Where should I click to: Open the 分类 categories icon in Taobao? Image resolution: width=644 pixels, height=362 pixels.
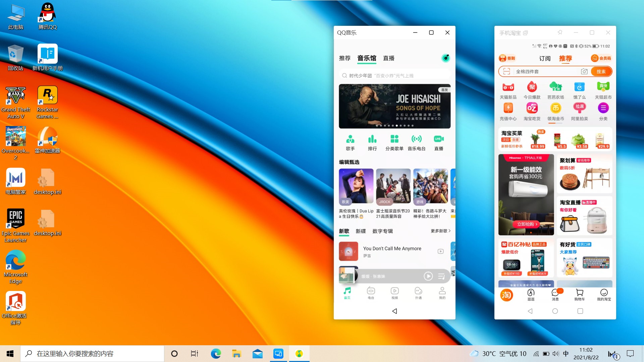pyautogui.click(x=603, y=112)
